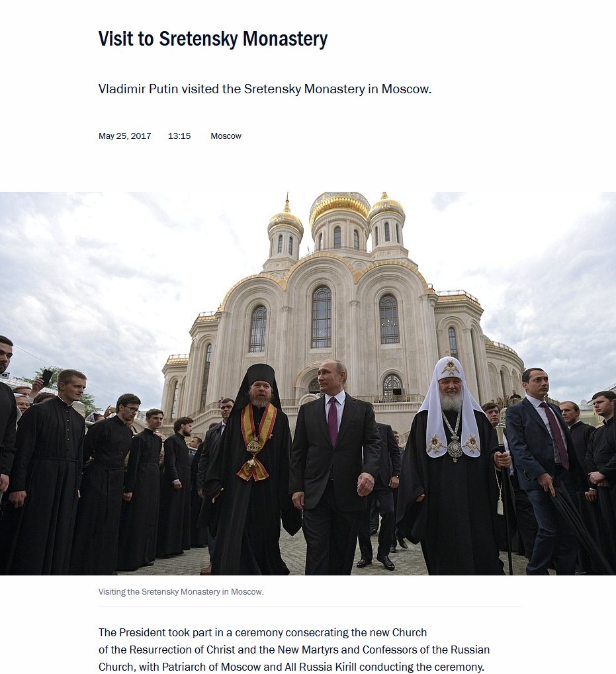Click the central golden dome in photo
This screenshot has height=674, width=616.
339,207
